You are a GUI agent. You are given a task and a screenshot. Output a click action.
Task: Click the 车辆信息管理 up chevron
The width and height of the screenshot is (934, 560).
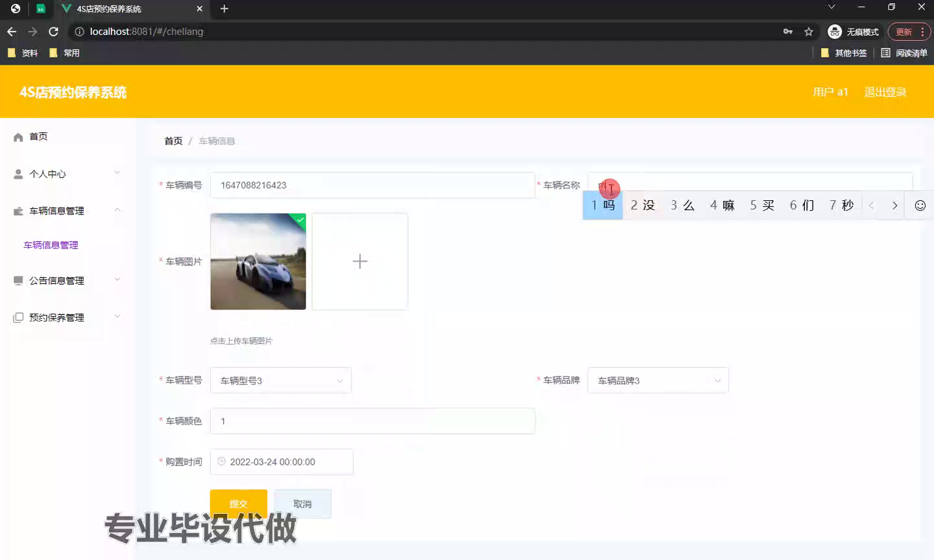coord(117,209)
